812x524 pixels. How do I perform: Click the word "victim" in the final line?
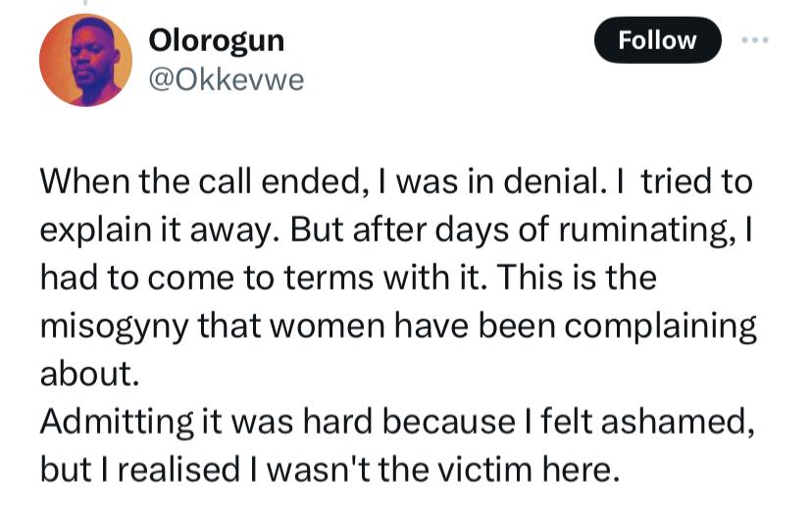[507, 468]
